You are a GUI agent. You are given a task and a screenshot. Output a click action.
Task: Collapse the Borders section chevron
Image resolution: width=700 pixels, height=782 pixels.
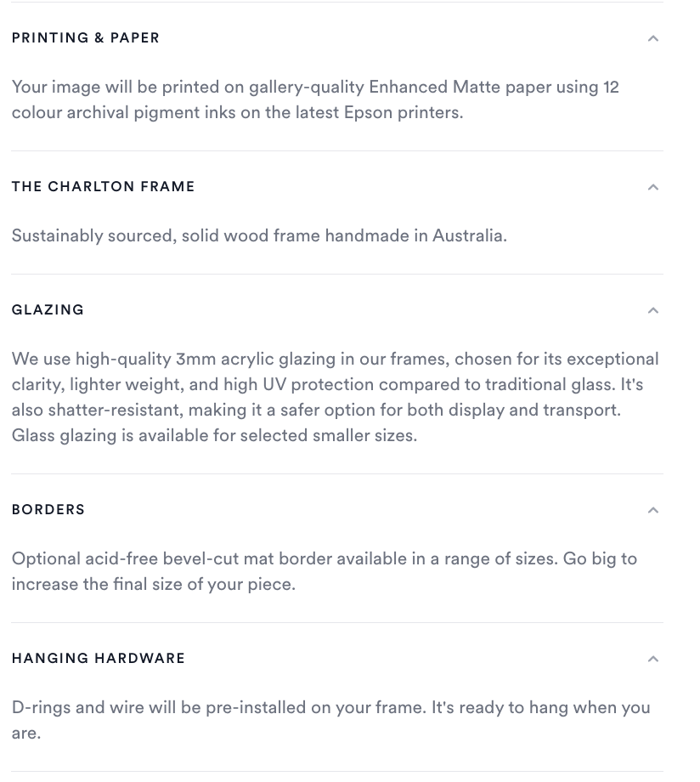[652, 510]
